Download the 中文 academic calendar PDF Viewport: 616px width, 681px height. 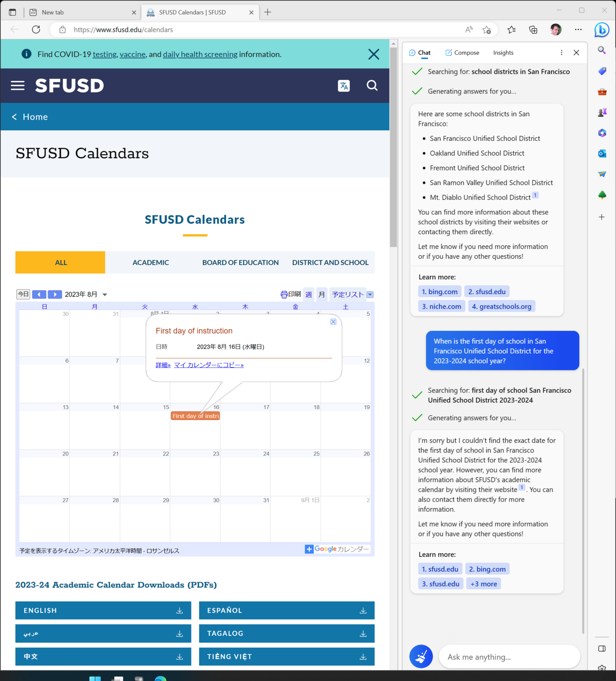coord(103,657)
